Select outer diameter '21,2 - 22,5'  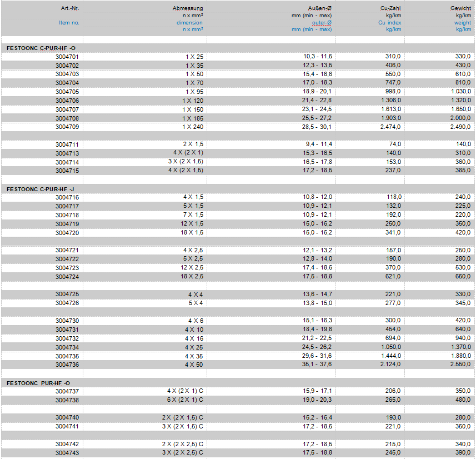317,338
